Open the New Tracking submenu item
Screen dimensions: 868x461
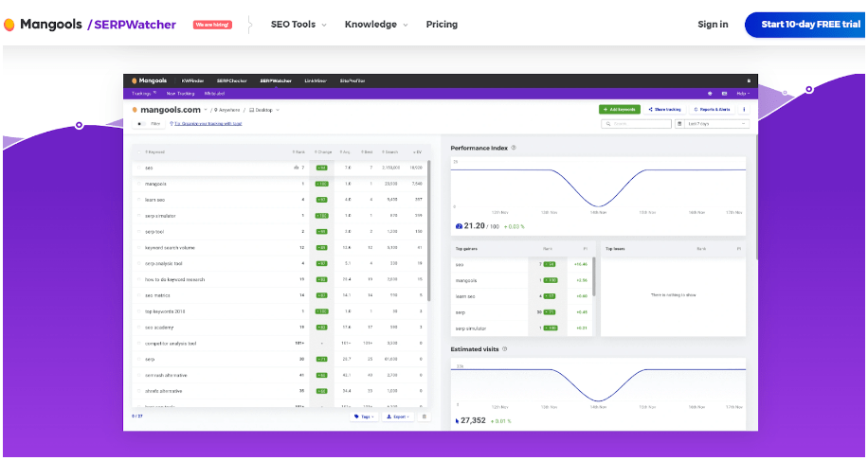point(180,94)
